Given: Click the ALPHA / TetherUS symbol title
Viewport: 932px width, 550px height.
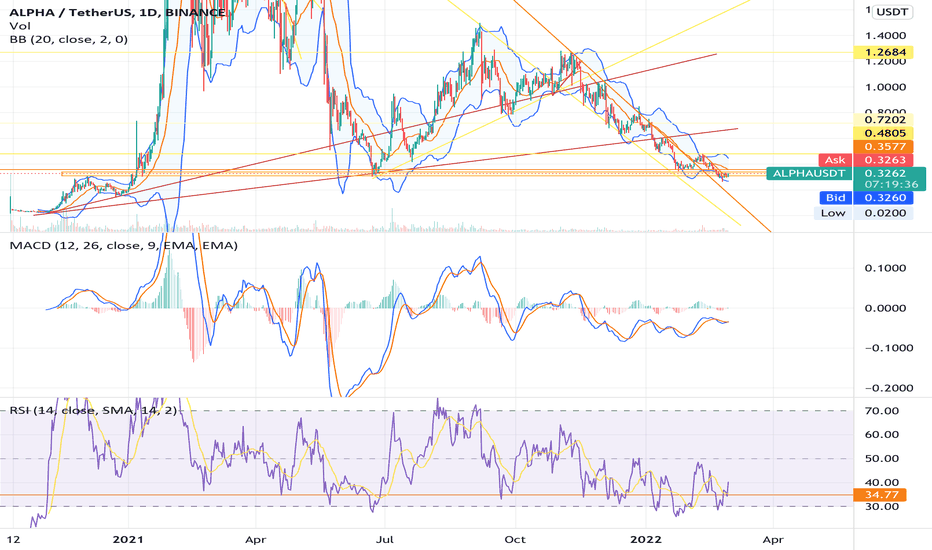Looking at the screenshot, I should coord(118,12).
